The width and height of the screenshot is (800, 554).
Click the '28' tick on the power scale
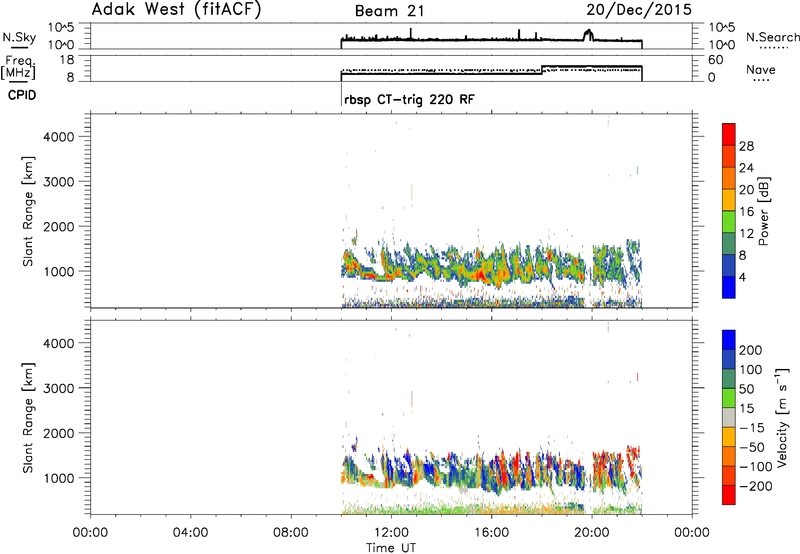pyautogui.click(x=746, y=146)
